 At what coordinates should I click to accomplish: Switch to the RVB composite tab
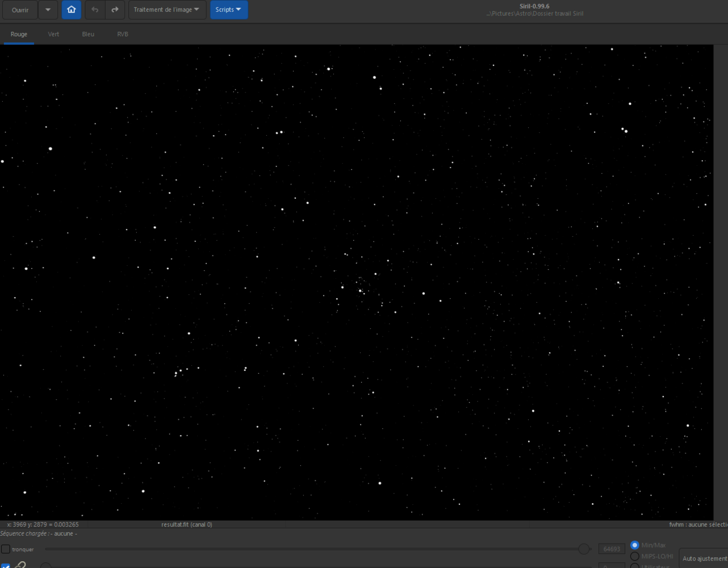(123, 34)
